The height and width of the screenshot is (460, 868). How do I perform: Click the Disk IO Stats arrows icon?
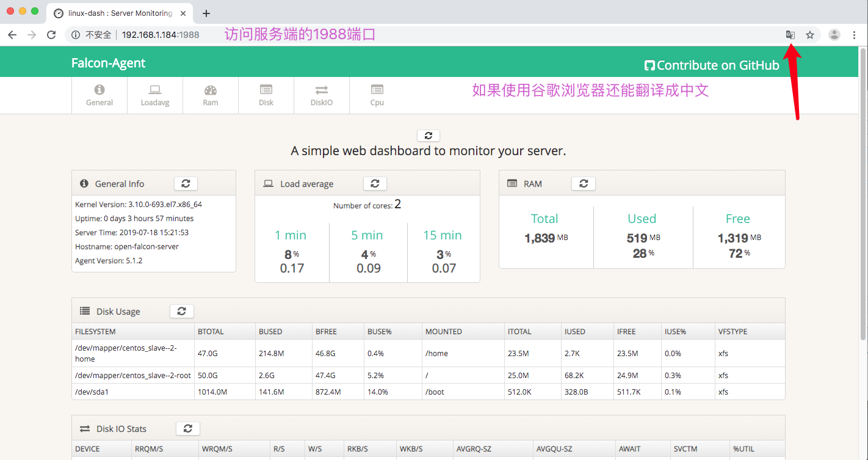(x=85, y=429)
